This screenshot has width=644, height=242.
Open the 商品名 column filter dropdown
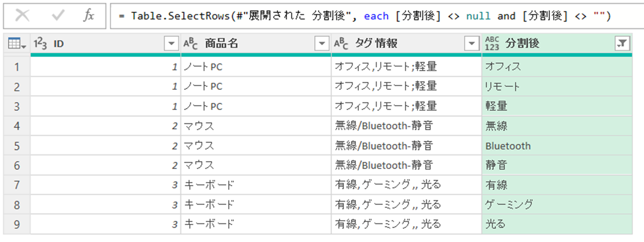tap(322, 44)
